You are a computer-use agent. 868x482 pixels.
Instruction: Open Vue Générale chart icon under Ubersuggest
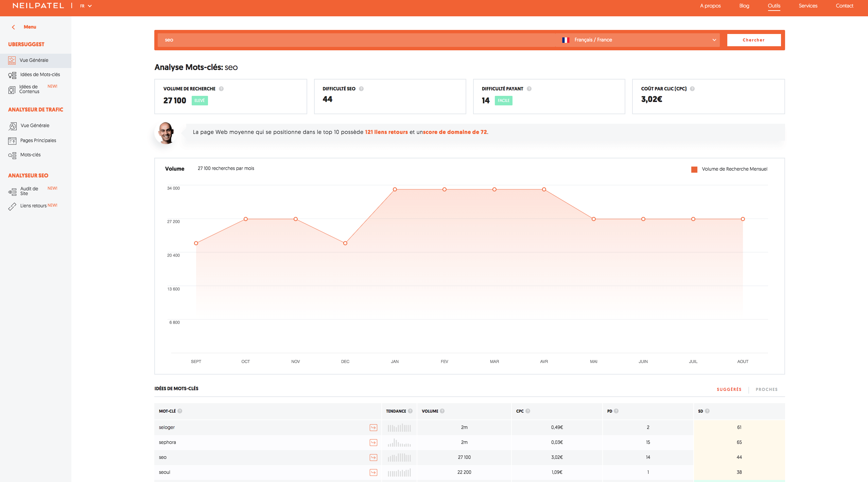[12, 61]
